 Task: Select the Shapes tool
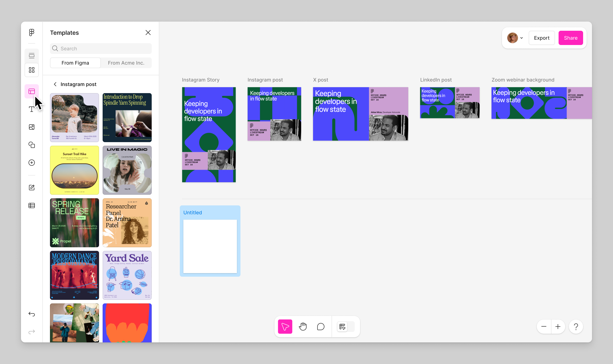coord(31,145)
